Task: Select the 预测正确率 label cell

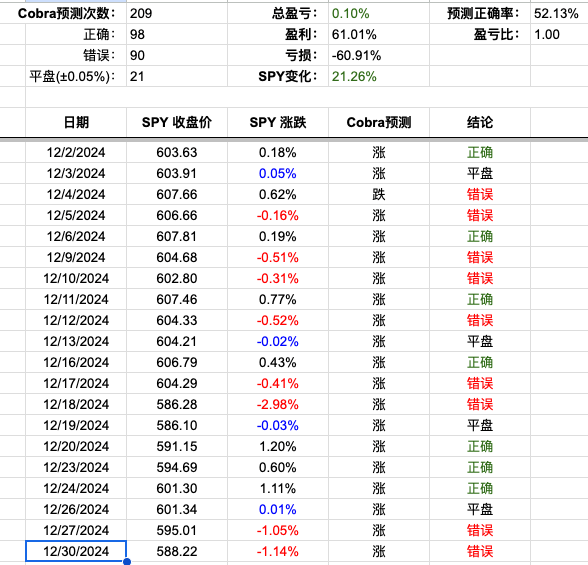Action: (480, 13)
